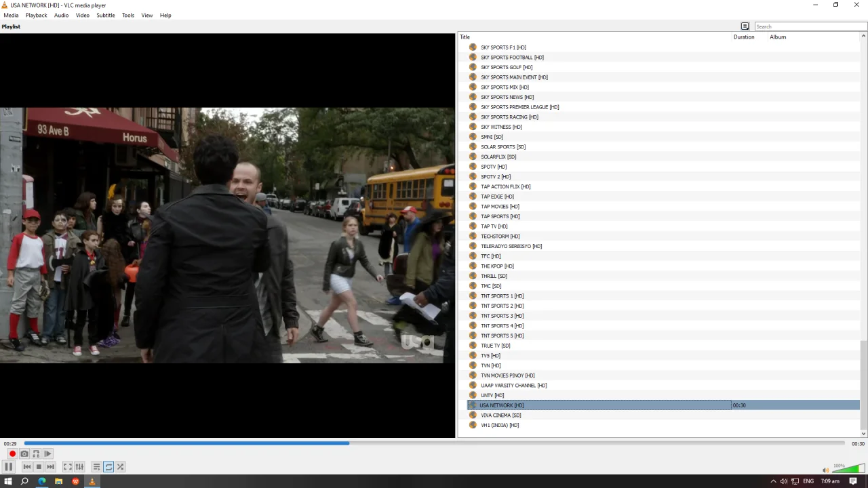The image size is (868, 488).
Task: Show hidden system tray icons
Action: tap(773, 481)
